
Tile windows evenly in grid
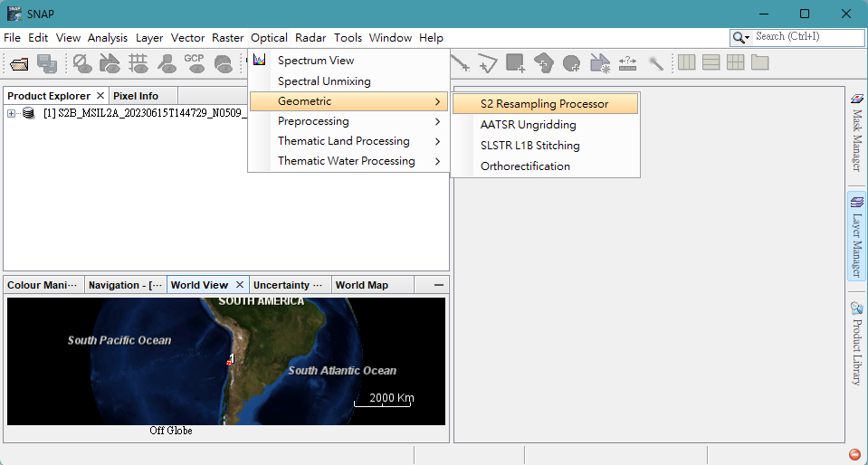735,62
